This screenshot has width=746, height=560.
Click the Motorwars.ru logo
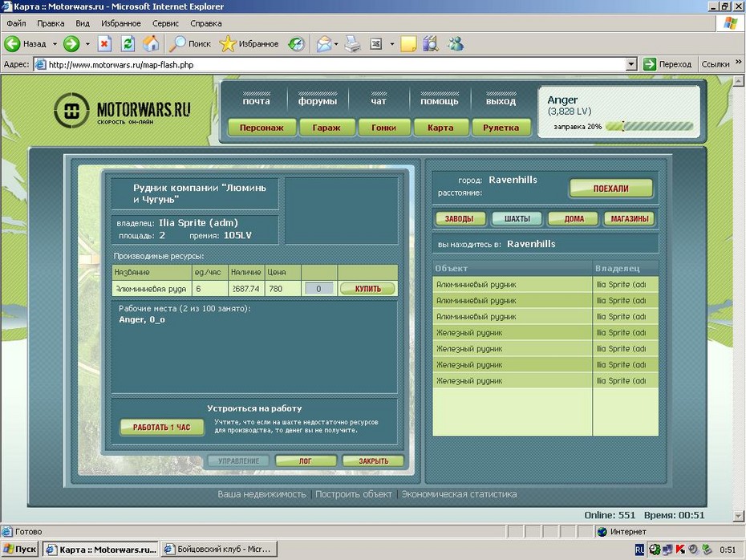point(123,112)
